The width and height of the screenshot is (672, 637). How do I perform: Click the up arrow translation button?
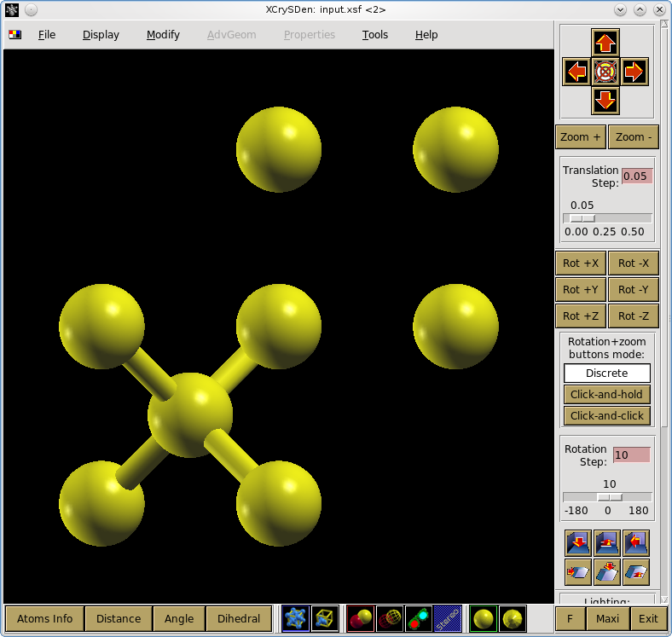(605, 43)
